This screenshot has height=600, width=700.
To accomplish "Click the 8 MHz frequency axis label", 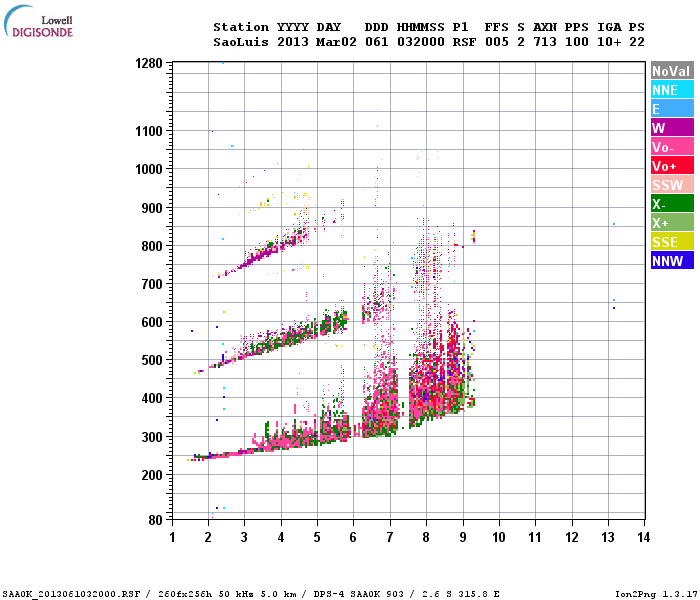I will 426,537.
